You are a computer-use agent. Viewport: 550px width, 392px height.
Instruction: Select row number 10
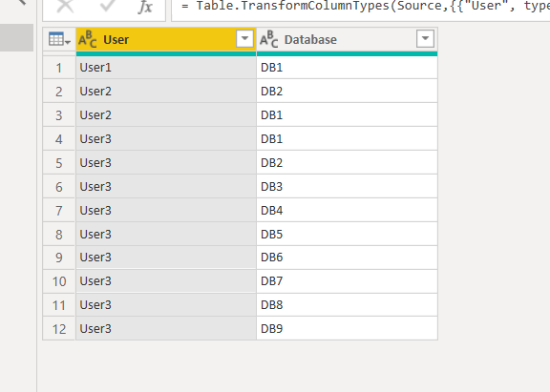(x=59, y=281)
